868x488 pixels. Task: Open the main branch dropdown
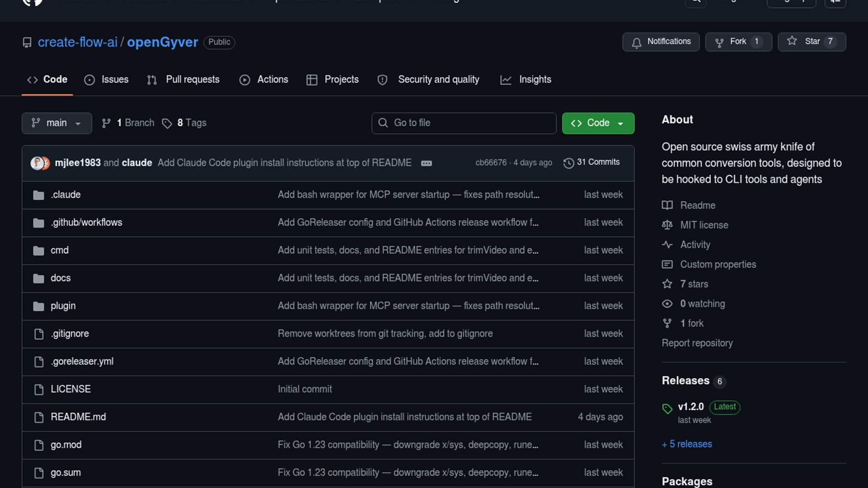pos(57,123)
